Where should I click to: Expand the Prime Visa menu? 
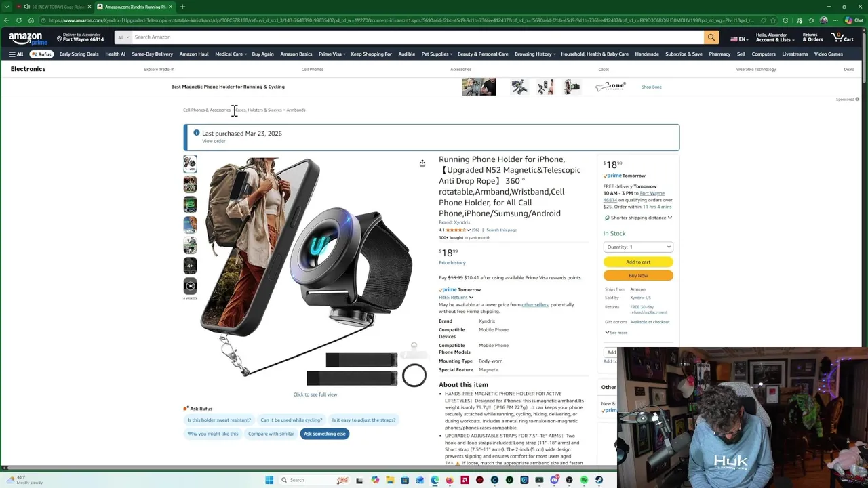(x=332, y=54)
